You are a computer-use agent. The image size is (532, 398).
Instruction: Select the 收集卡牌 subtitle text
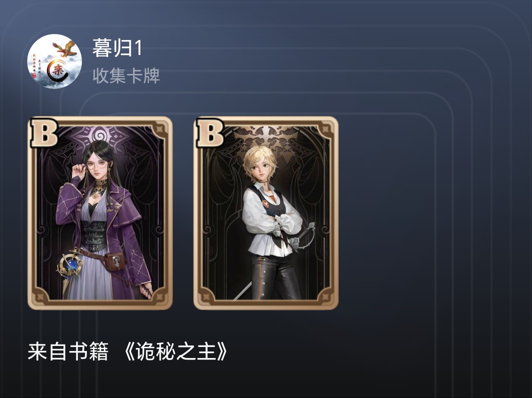click(x=126, y=75)
